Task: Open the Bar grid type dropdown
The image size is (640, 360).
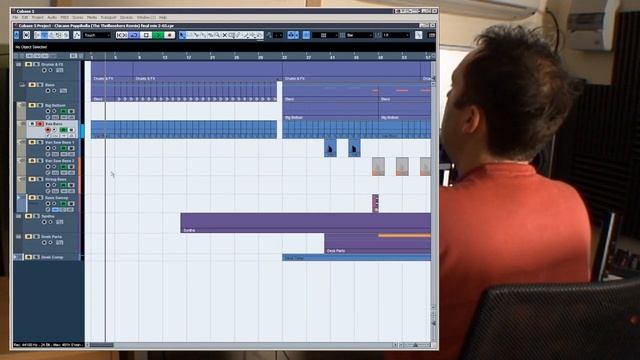Action: pos(359,35)
